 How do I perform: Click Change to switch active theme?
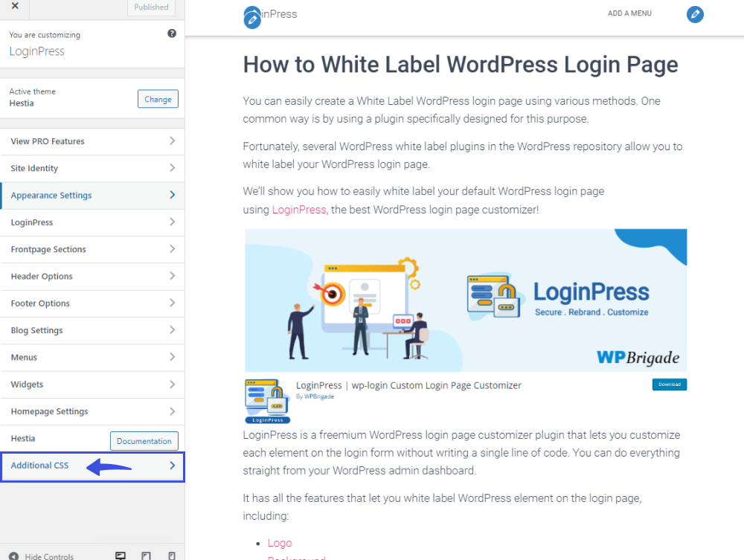(x=158, y=99)
